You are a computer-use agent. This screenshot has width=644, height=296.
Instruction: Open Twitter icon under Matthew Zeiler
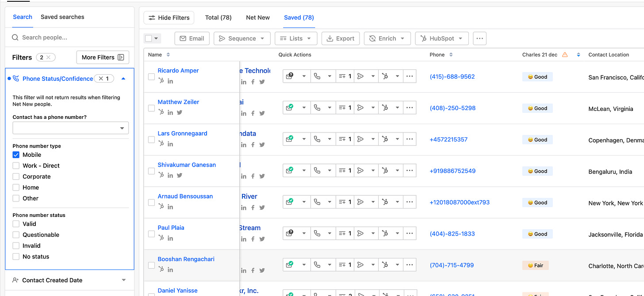click(180, 113)
